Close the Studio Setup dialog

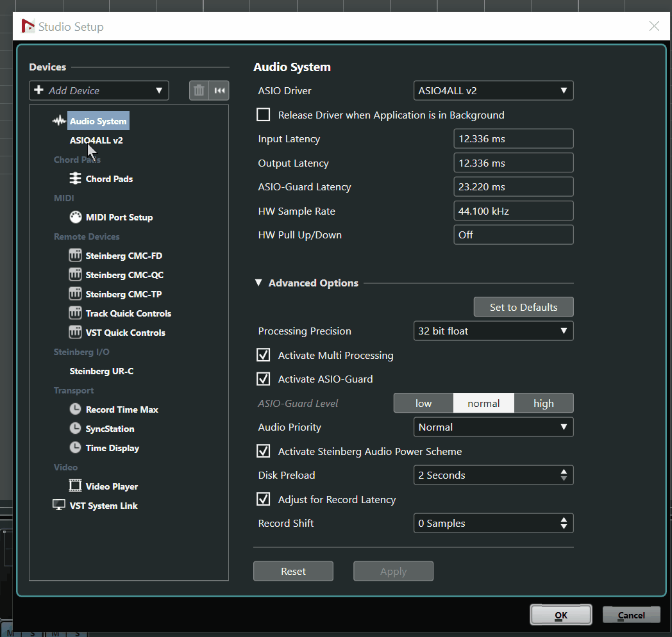[654, 26]
